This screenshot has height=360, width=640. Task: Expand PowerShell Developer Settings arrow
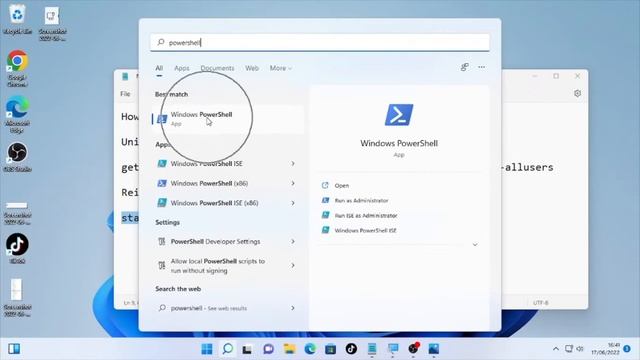(293, 242)
